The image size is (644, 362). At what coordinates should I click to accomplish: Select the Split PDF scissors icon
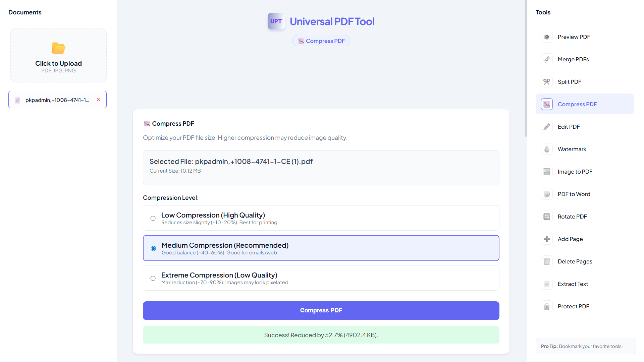(547, 81)
